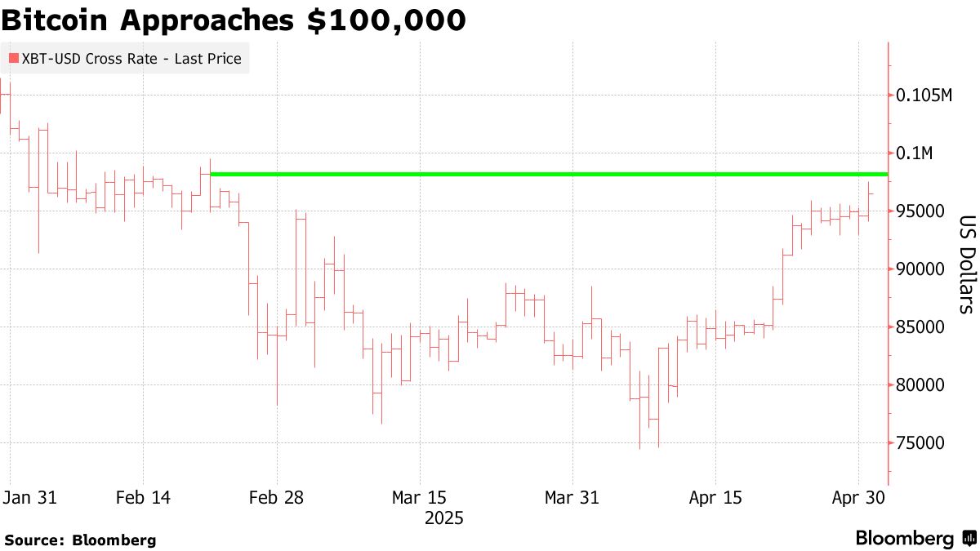
Task: Click the Bloomberg terminal icon at bottom right
Action: [969, 539]
